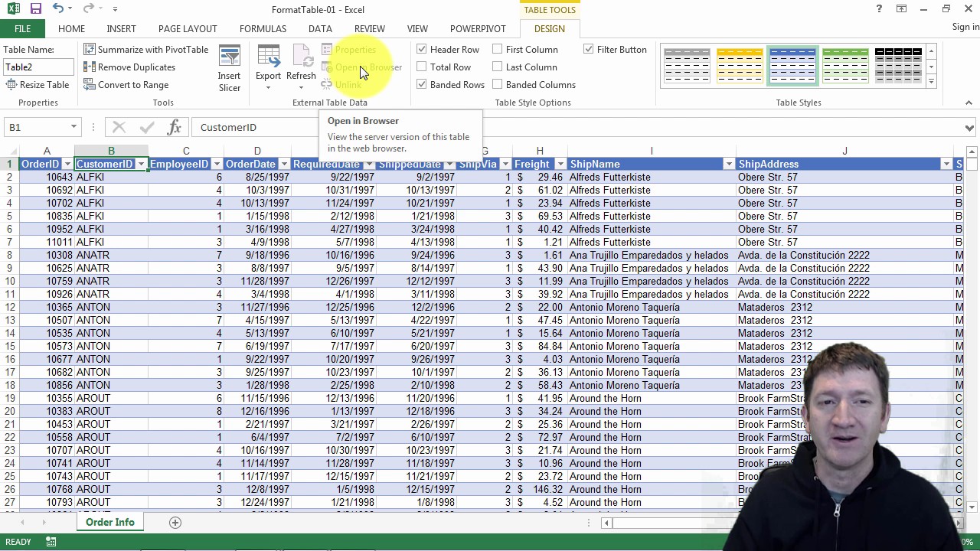This screenshot has height=551, width=980.
Task: Click Resize Table
Action: [37, 84]
